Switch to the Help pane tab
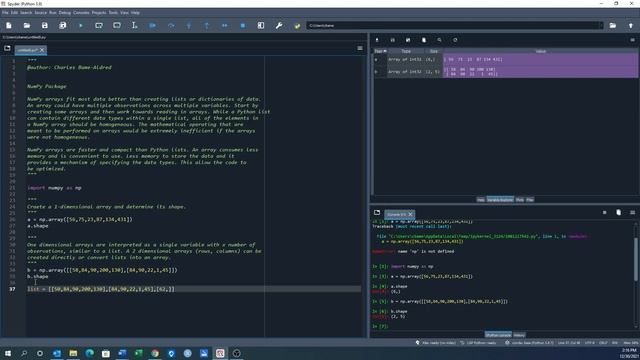The height and width of the screenshot is (360, 640). 481,200
